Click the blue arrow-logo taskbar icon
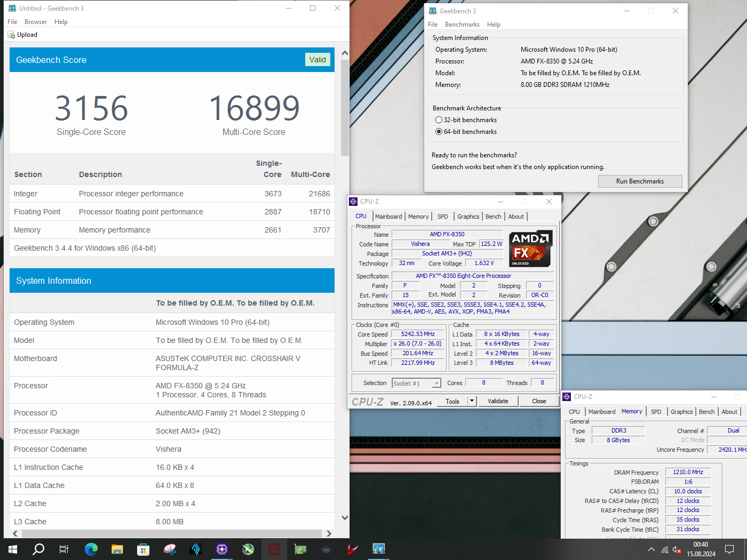Screen dimensions: 747x560 tap(196, 549)
